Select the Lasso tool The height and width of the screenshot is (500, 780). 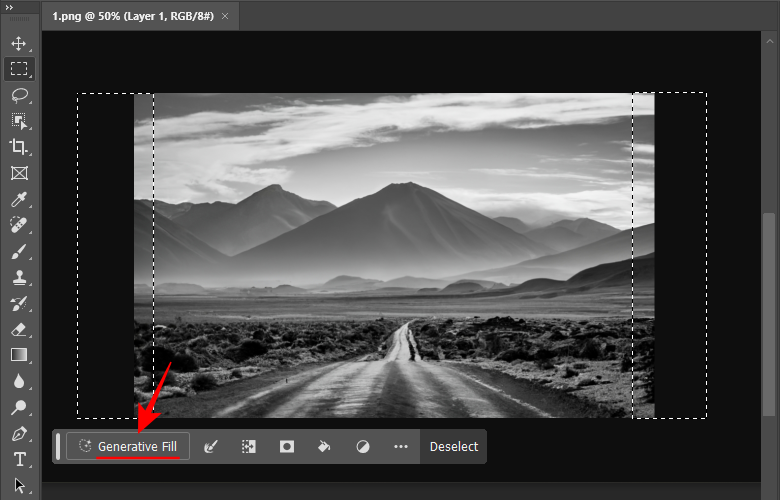pos(19,95)
